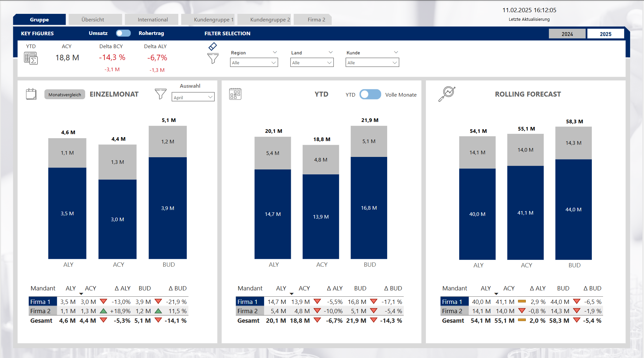
Task: Click the Rolling Forecast magnifier chart icon
Action: 447,94
